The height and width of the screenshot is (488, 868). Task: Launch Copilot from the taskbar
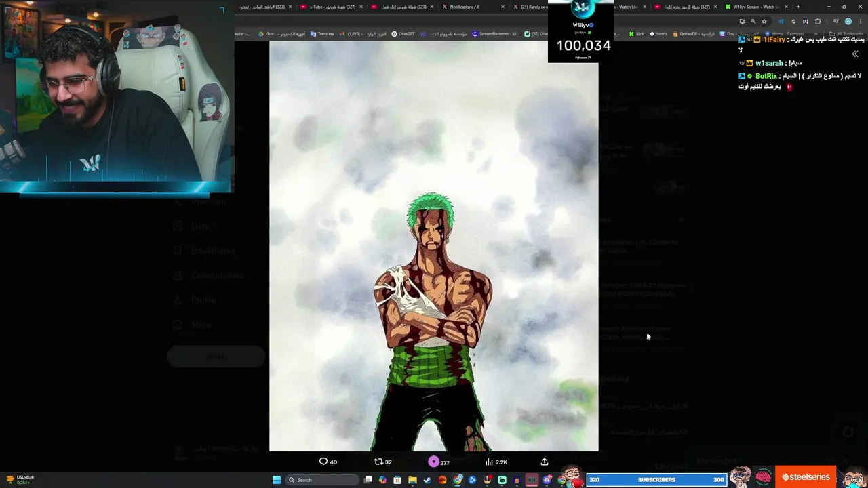383,480
